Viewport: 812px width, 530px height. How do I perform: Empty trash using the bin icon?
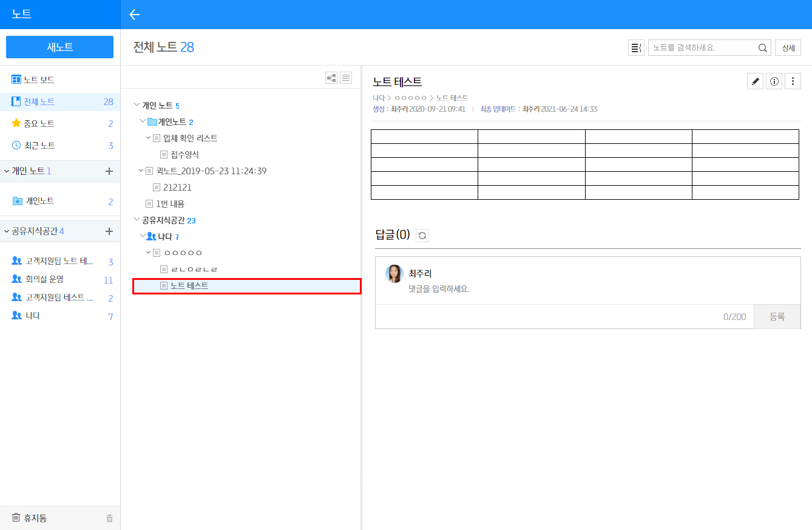coord(109,518)
